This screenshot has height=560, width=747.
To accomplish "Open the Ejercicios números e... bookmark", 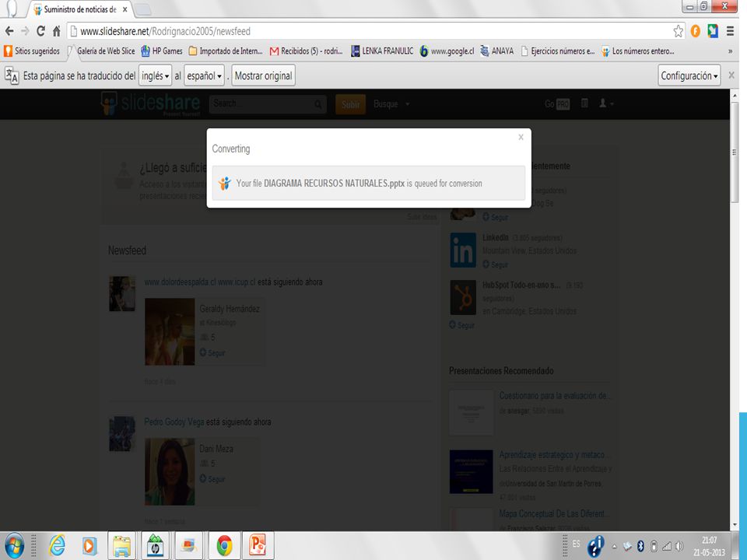I will coord(557,51).
